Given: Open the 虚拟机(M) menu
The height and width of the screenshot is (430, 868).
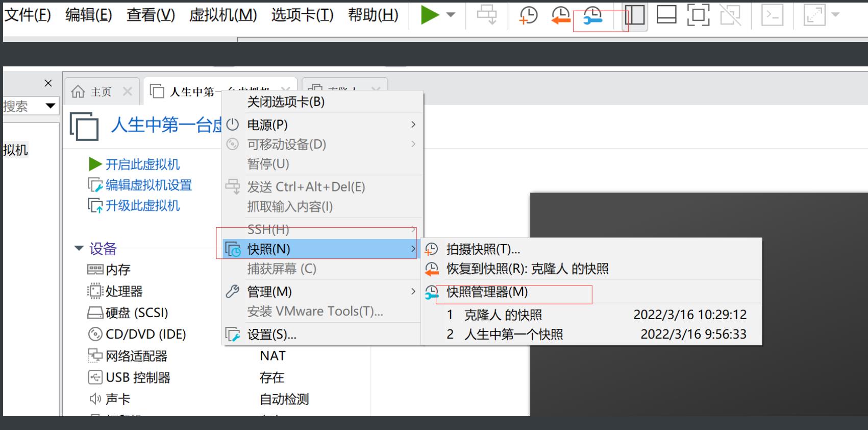Looking at the screenshot, I should point(223,15).
